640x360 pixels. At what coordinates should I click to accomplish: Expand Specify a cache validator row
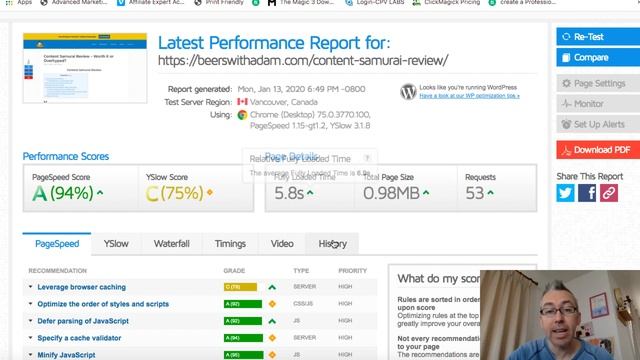pos(30,338)
